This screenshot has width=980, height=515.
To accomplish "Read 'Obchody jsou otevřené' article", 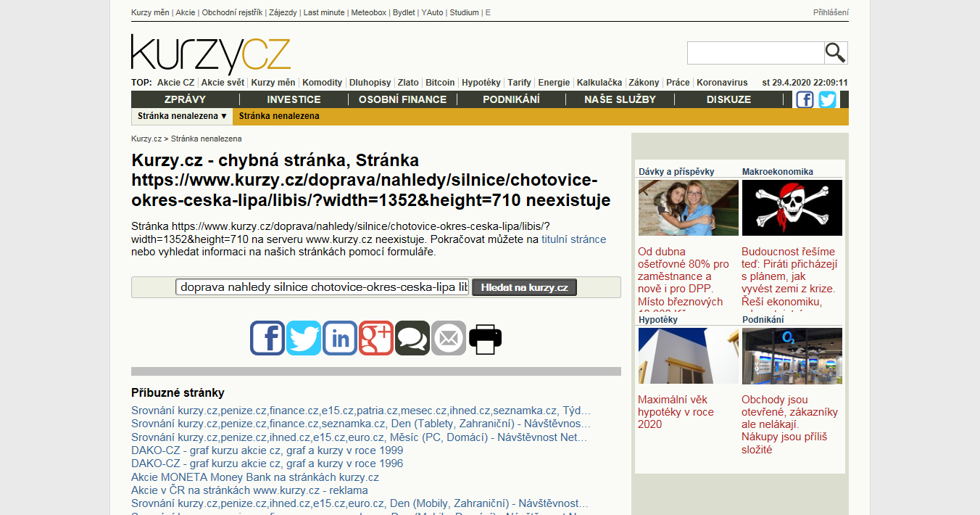I will (x=790, y=424).
